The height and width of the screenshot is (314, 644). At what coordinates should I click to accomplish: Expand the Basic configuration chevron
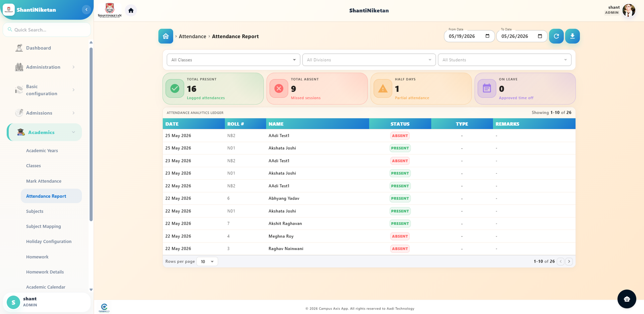pos(73,90)
